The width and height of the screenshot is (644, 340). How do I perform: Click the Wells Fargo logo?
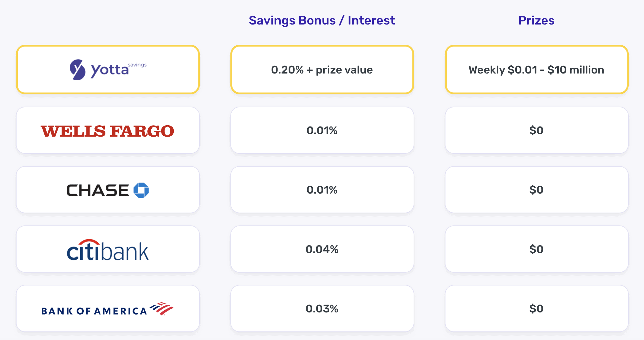coord(108,131)
